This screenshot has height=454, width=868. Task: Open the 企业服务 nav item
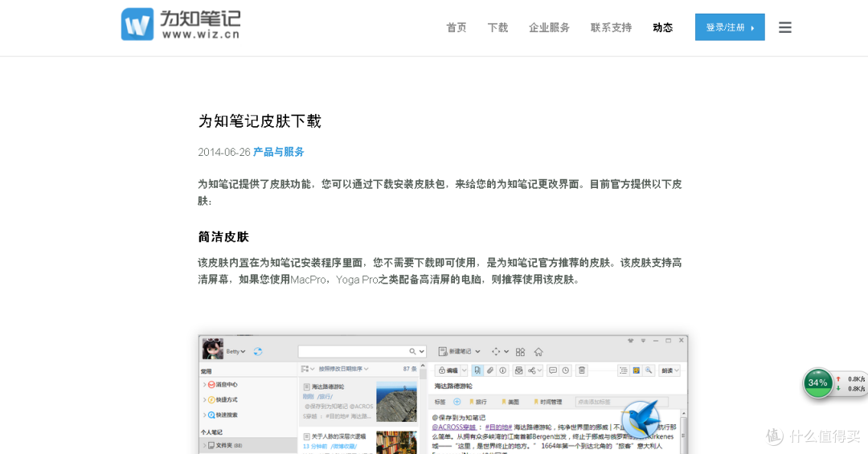pyautogui.click(x=549, y=27)
